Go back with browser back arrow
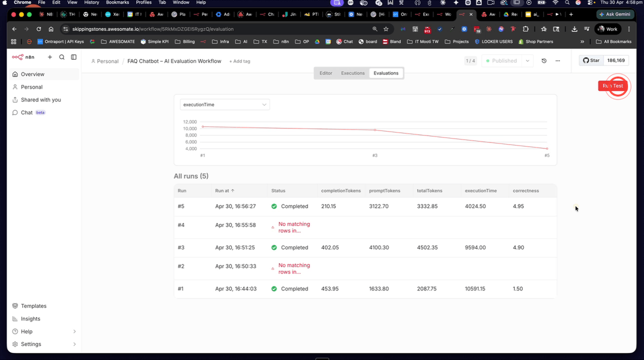This screenshot has height=360, width=644. tap(14, 29)
